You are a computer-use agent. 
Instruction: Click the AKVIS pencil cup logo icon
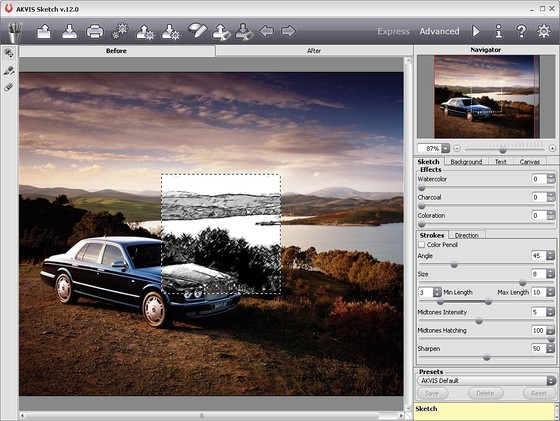(15, 32)
